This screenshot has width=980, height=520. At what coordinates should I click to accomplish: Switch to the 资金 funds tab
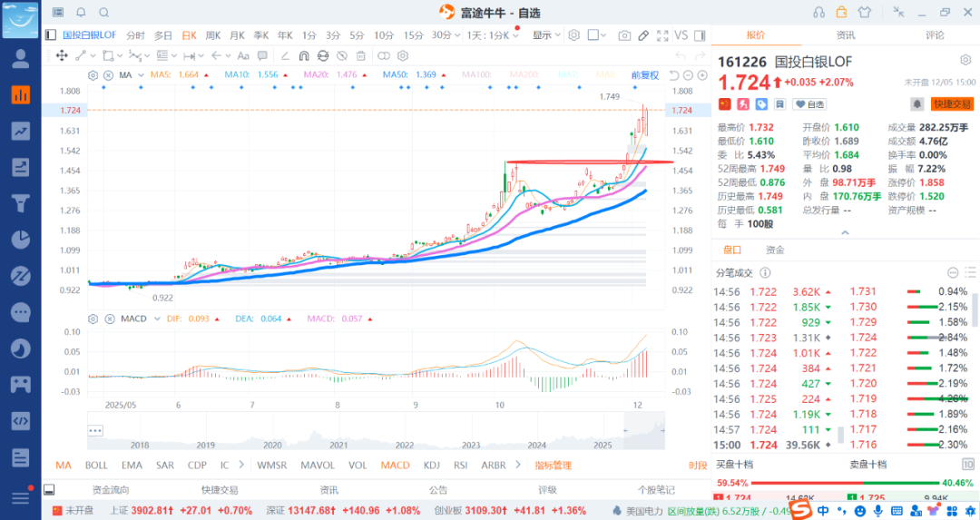775,250
